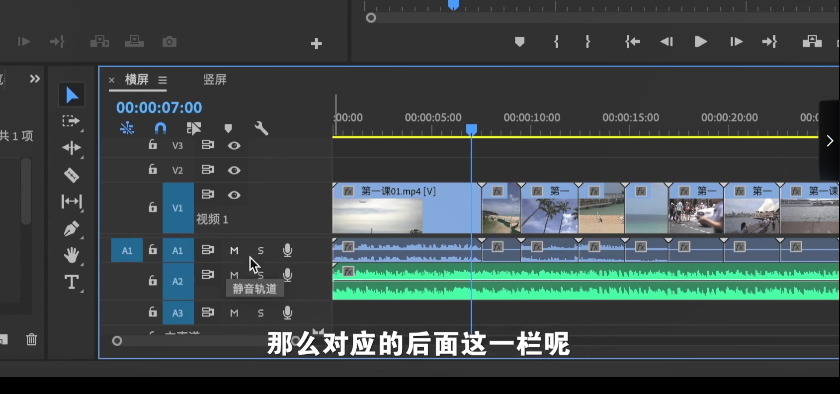Mute the A1 audio track
Screen dimensions: 840x394
tap(234, 250)
